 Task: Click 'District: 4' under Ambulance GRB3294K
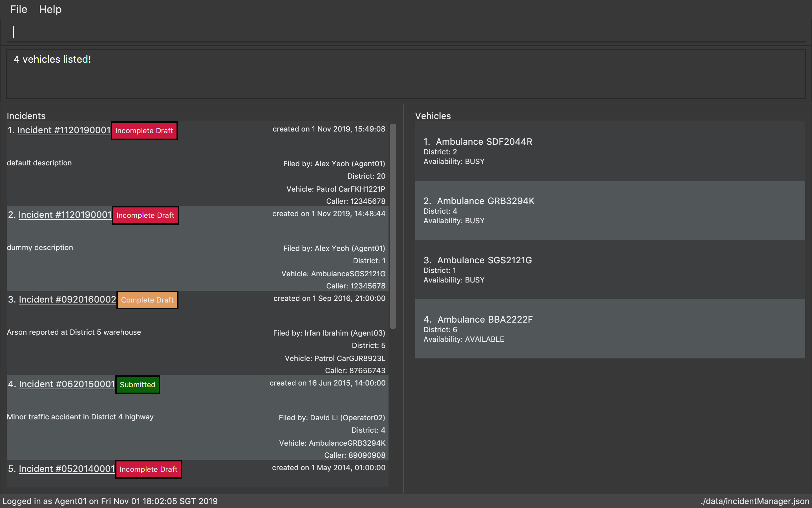pyautogui.click(x=440, y=211)
